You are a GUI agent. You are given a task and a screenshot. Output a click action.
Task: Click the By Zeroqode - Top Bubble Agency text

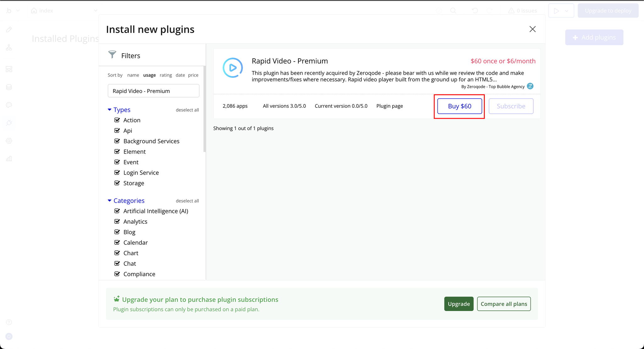click(x=493, y=86)
